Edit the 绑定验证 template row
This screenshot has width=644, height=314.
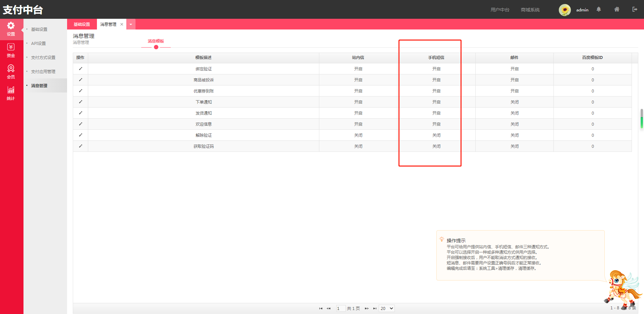pos(80,69)
